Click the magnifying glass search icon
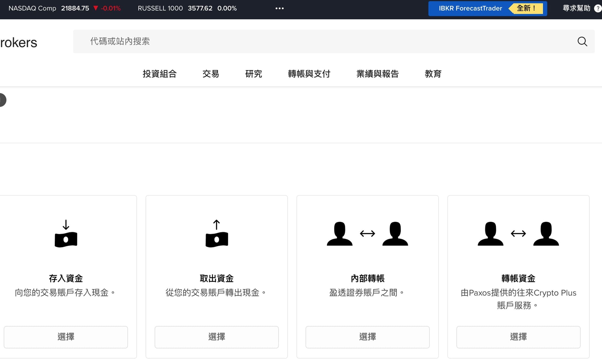 582,42
